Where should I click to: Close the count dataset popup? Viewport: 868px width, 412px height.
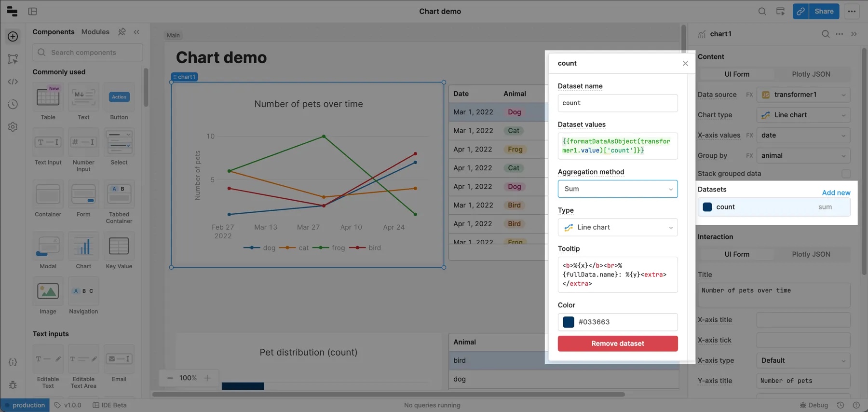(685, 63)
